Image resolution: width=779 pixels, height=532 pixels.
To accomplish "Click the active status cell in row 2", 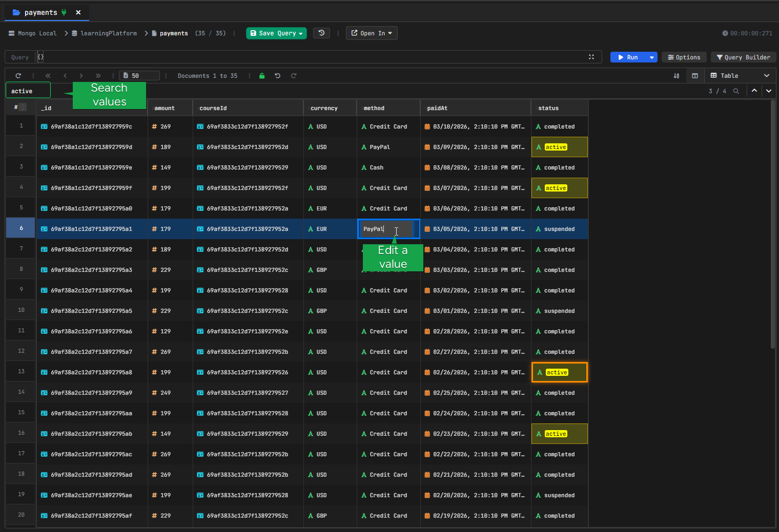I will 560,147.
